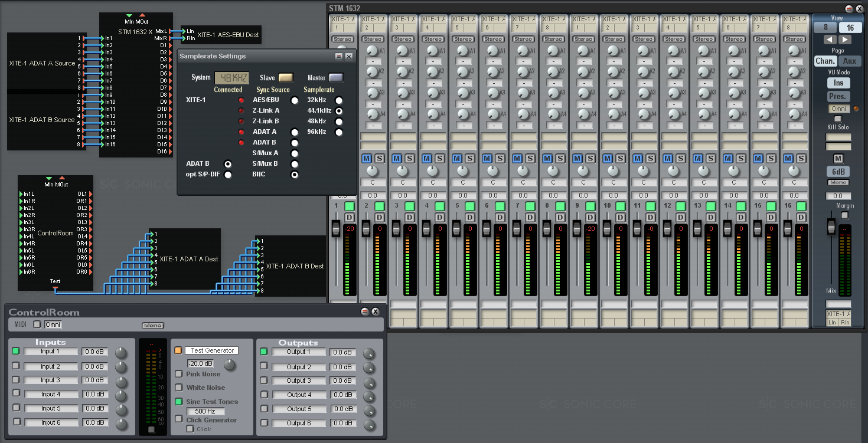Toggle Sine Test Tones checkbox
The width and height of the screenshot is (868, 443).
click(179, 402)
